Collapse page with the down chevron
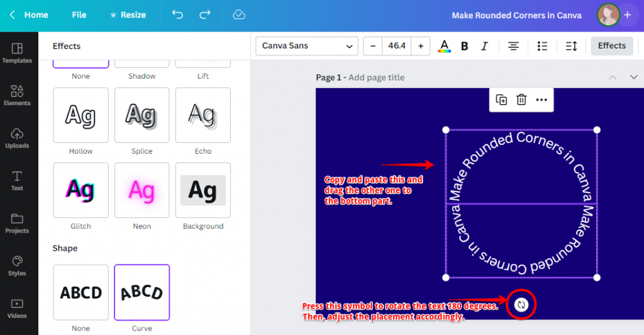Screen dimensions: 644x335 pos(633,77)
